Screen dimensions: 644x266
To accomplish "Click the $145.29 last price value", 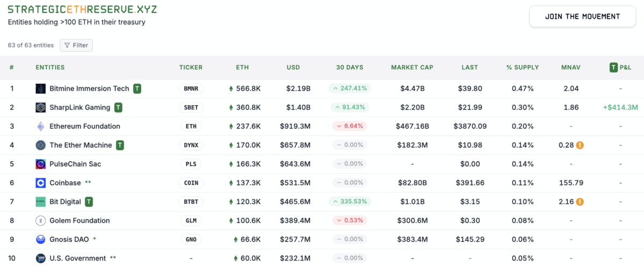I will click(x=470, y=239).
